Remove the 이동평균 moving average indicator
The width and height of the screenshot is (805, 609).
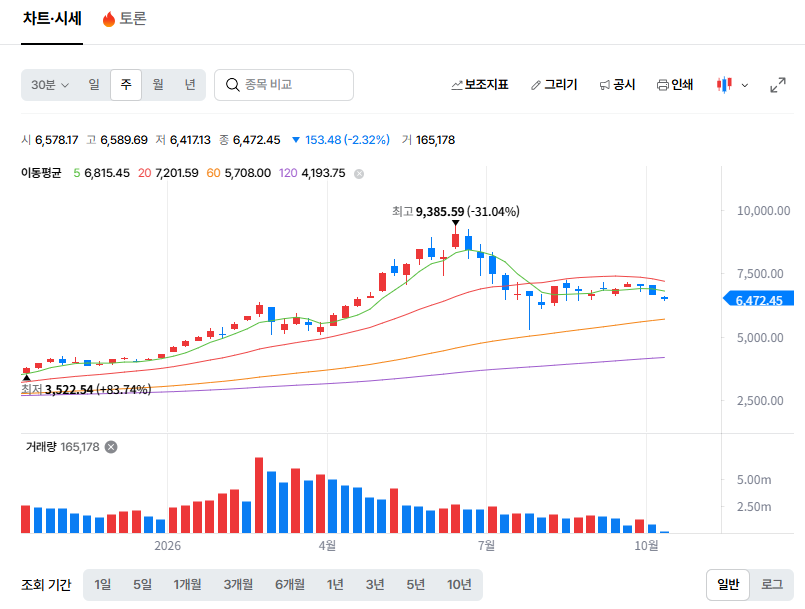click(359, 174)
